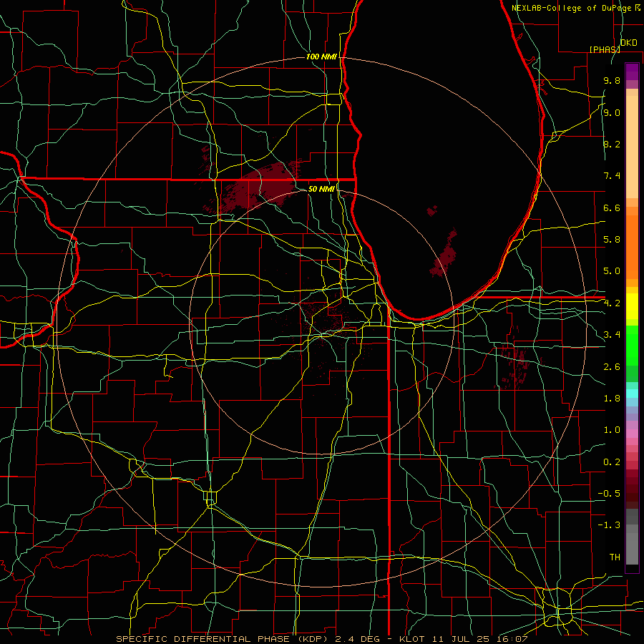The height and width of the screenshot is (644, 644).
Task: Click the 1.8 value on the color scale
Action: (612, 399)
